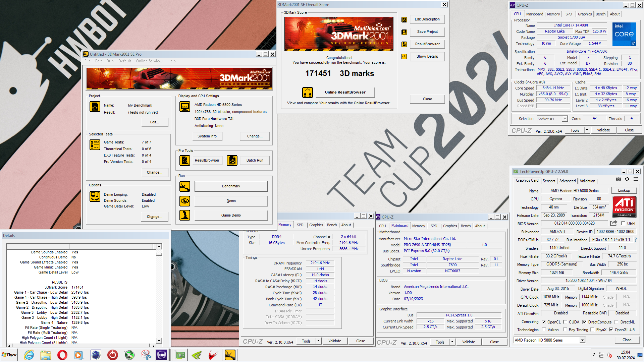Click the Details list scrollbar down arrow
Screen dimensions: 644x362
159,341
